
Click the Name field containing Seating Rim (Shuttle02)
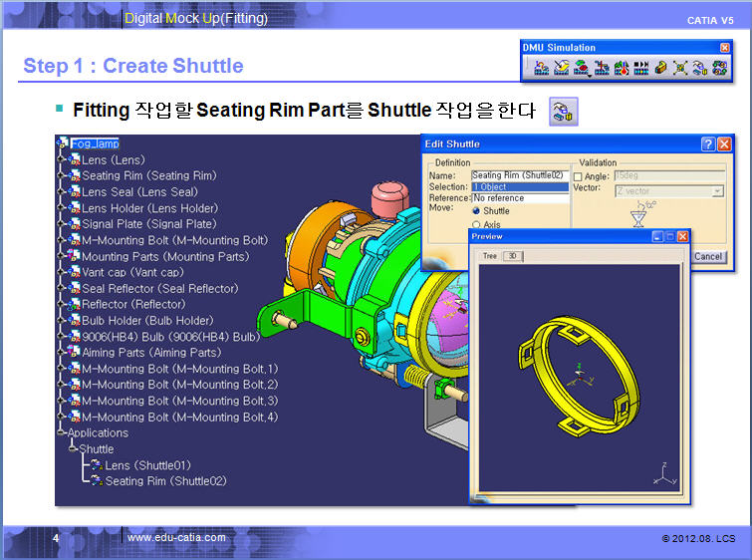pyautogui.click(x=520, y=175)
